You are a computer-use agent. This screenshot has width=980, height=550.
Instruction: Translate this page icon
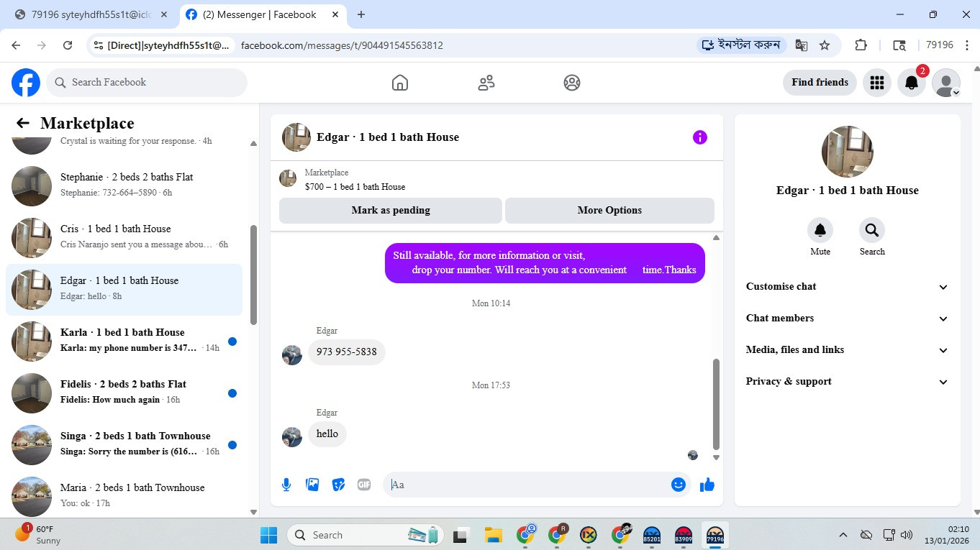click(801, 45)
